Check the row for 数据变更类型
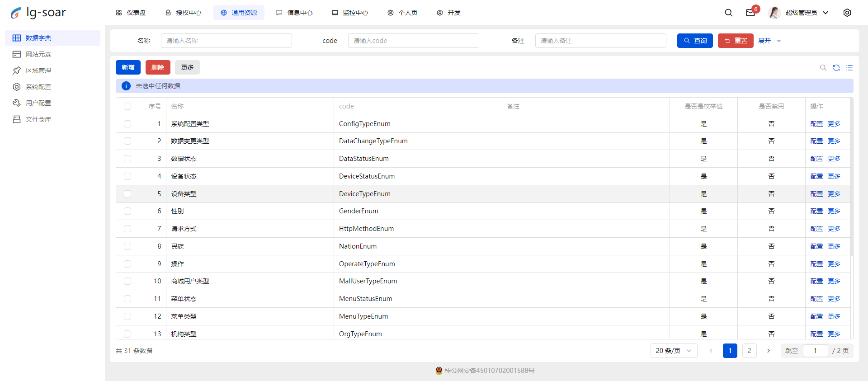Image resolution: width=868 pixels, height=381 pixels. tap(127, 141)
